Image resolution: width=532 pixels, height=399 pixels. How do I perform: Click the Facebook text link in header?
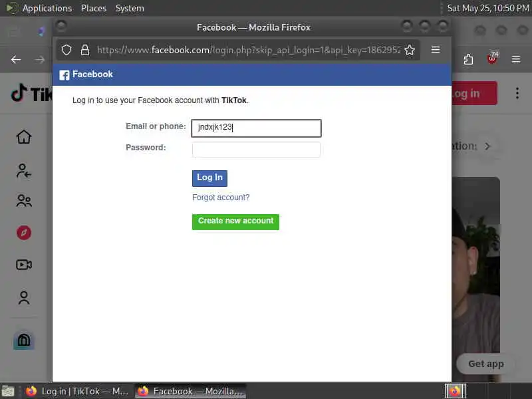(92, 74)
